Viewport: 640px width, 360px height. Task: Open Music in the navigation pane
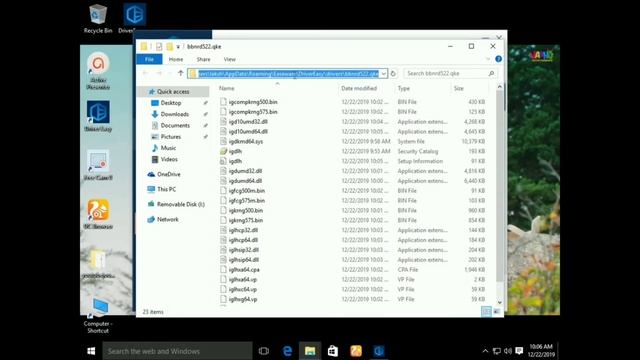(x=168, y=148)
